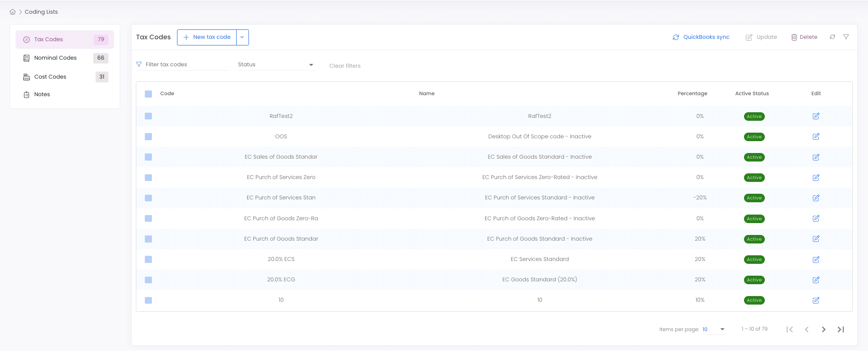The width and height of the screenshot is (868, 351).
Task: Edit the EC Services Standard code
Action: coord(816,260)
